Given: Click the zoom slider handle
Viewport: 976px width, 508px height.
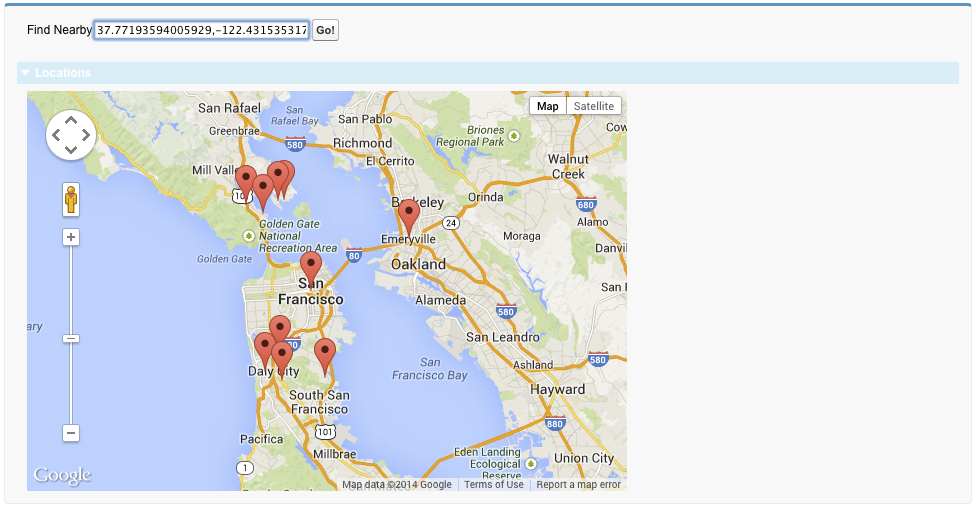Looking at the screenshot, I should 71,338.
